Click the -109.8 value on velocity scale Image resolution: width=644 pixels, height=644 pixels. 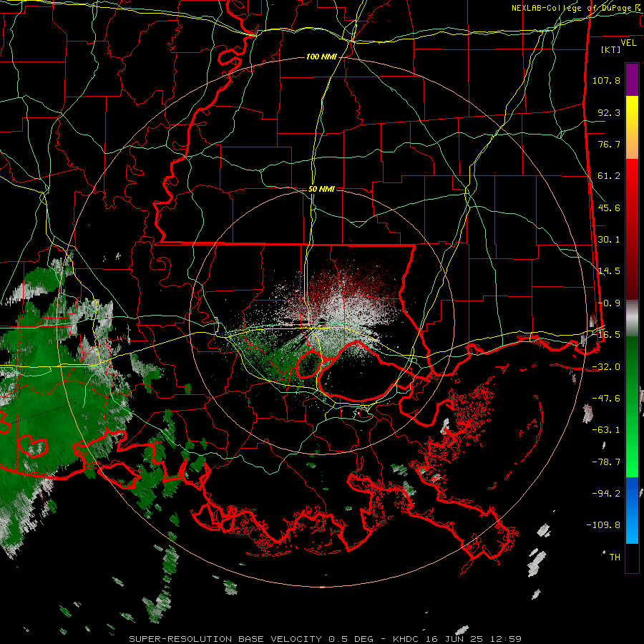[x=603, y=525]
